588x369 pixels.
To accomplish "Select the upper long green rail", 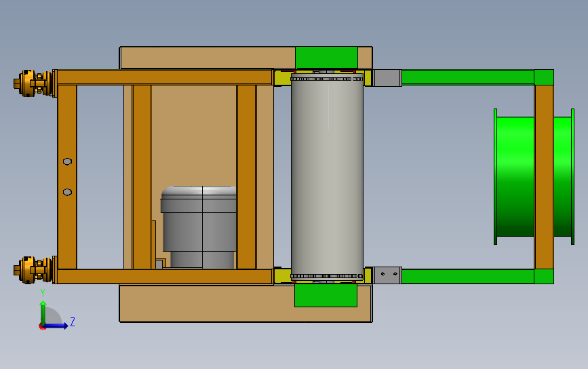I will pos(468,77).
